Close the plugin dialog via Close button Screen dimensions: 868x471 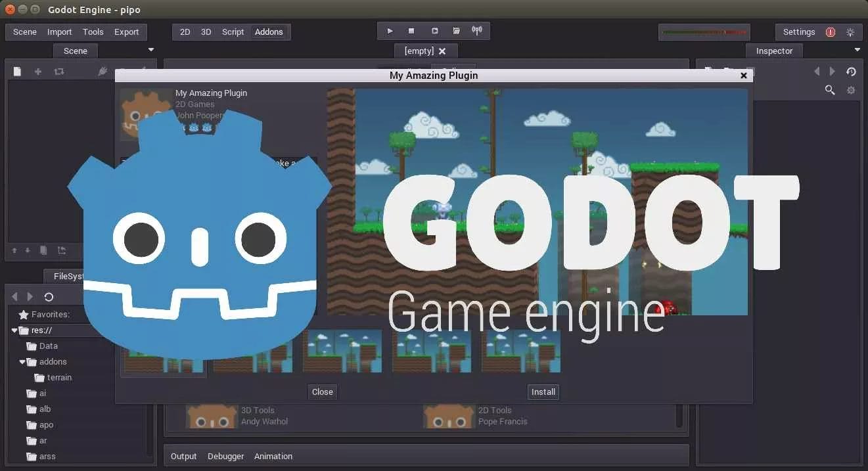[x=322, y=392]
